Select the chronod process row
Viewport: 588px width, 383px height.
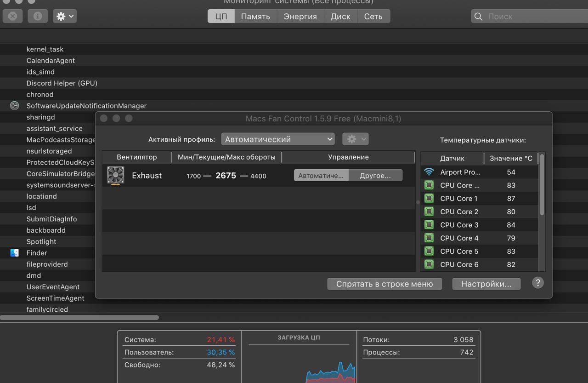coord(294,94)
